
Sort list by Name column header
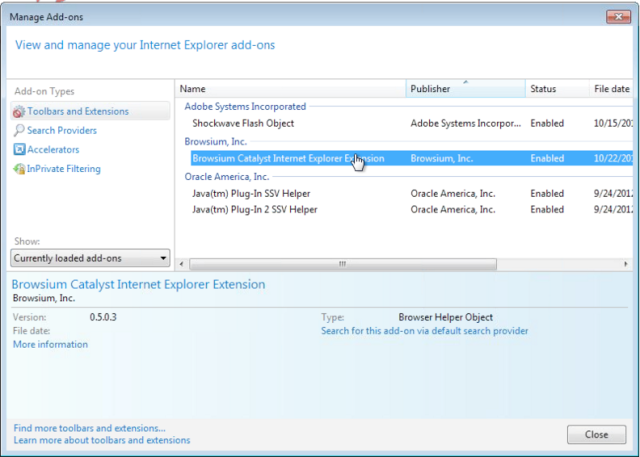point(291,89)
